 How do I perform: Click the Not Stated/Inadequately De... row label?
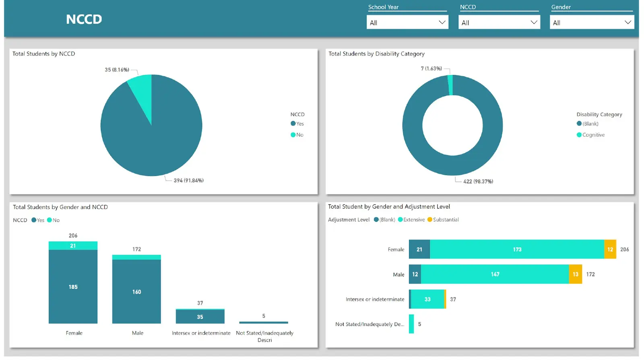pyautogui.click(x=370, y=324)
